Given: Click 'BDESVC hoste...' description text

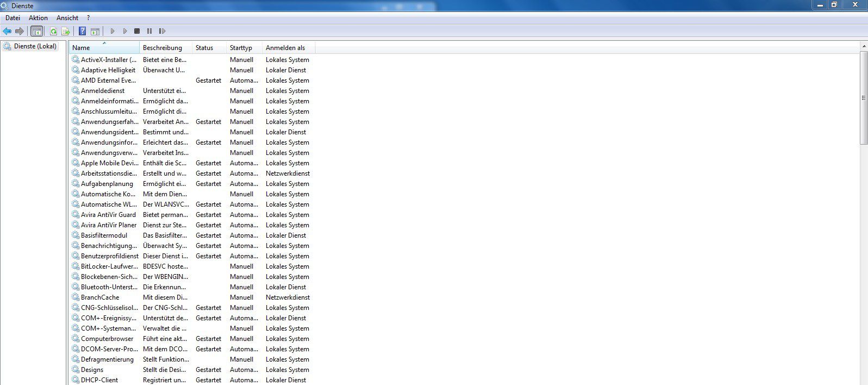Looking at the screenshot, I should point(165,266).
